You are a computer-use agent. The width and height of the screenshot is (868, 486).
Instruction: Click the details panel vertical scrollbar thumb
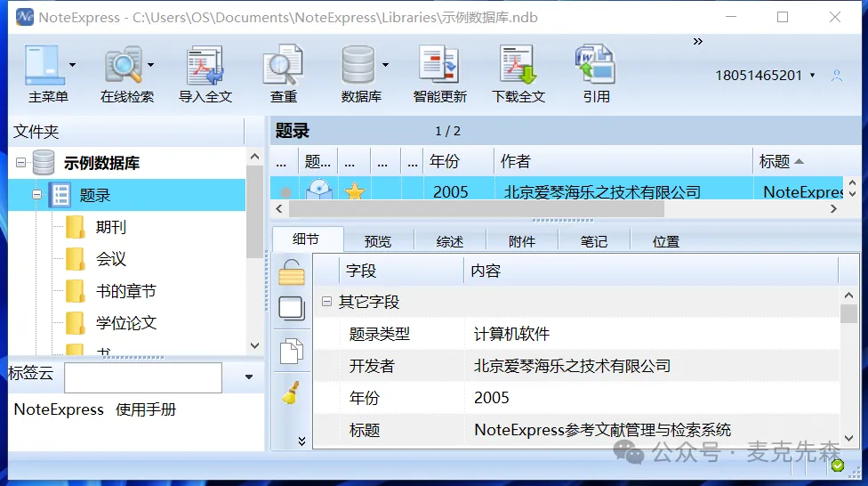pyautogui.click(x=848, y=313)
